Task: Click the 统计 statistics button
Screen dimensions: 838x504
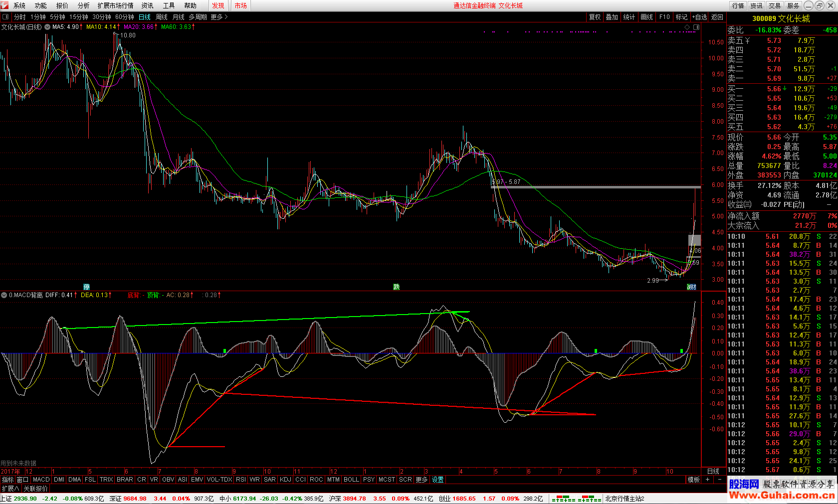Action: click(629, 17)
